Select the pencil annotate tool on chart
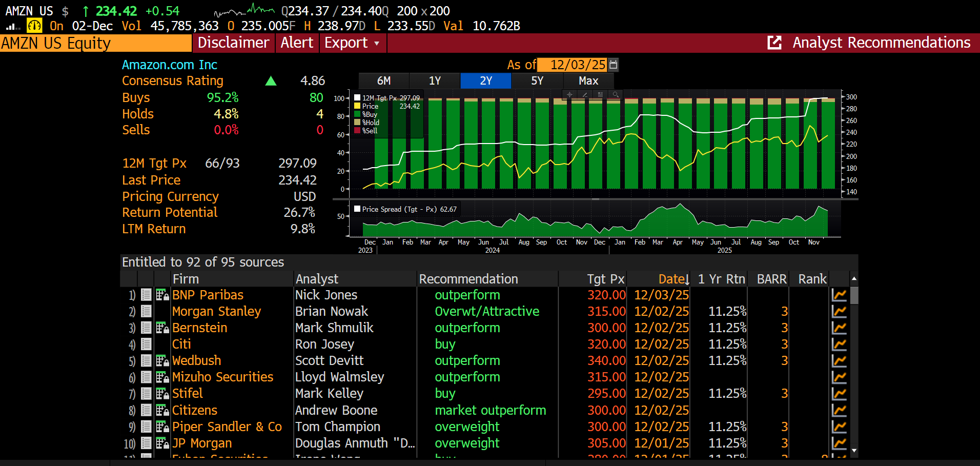The image size is (980, 466). coord(585,95)
